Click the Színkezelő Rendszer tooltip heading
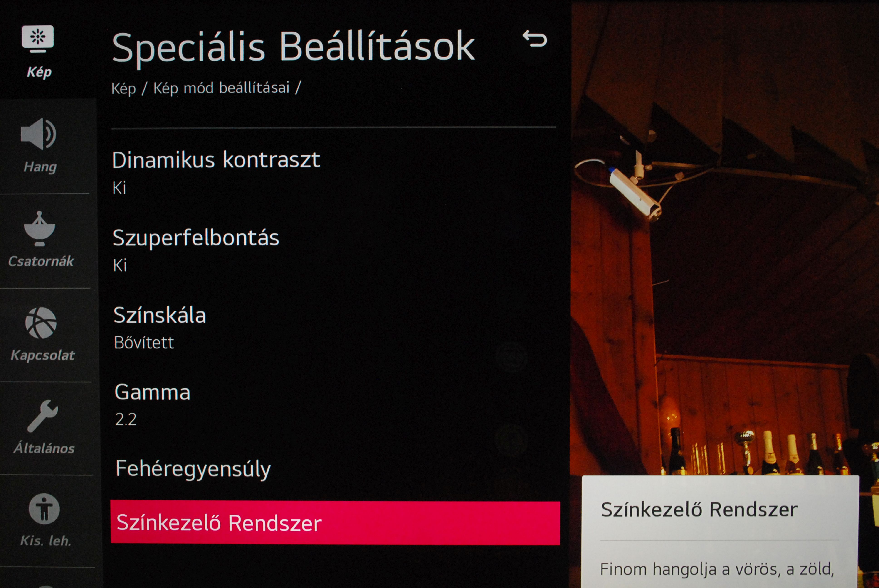Image resolution: width=879 pixels, height=588 pixels. click(699, 510)
